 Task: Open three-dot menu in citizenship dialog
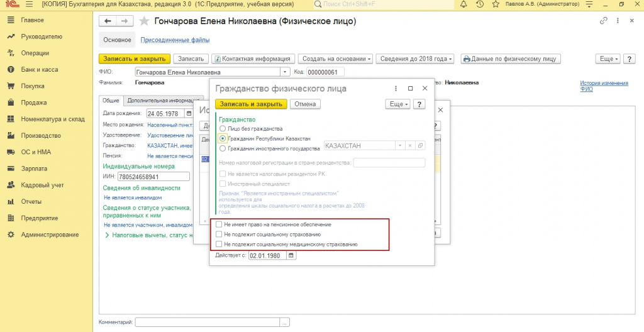tap(396, 88)
